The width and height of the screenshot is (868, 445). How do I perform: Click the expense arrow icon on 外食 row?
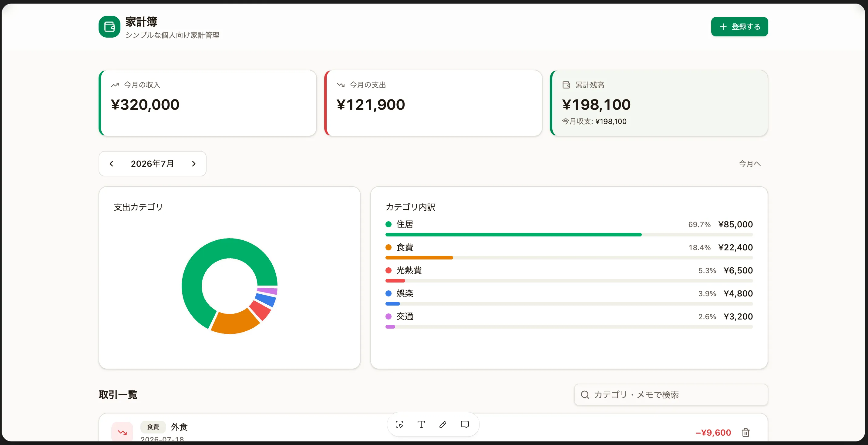(x=122, y=432)
